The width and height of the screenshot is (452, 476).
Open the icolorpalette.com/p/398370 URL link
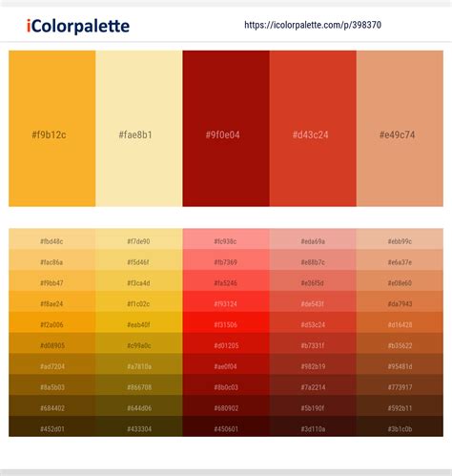(x=313, y=25)
